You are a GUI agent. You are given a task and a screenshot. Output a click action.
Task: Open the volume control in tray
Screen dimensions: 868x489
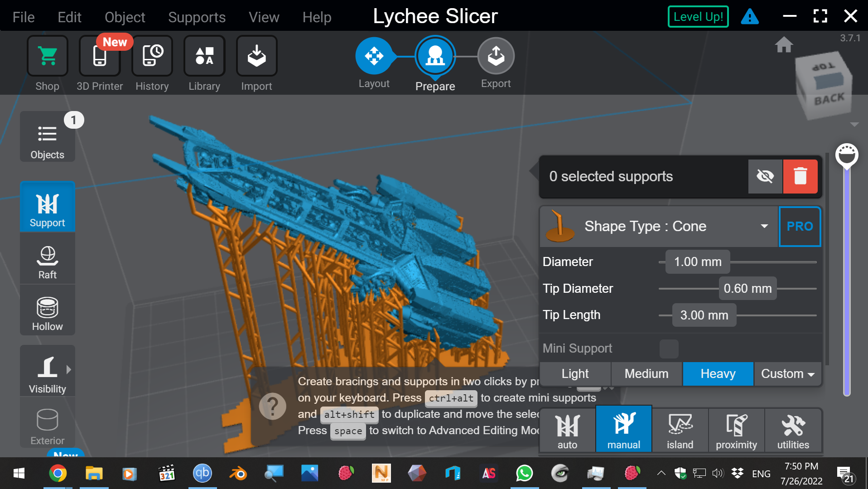[718, 474]
